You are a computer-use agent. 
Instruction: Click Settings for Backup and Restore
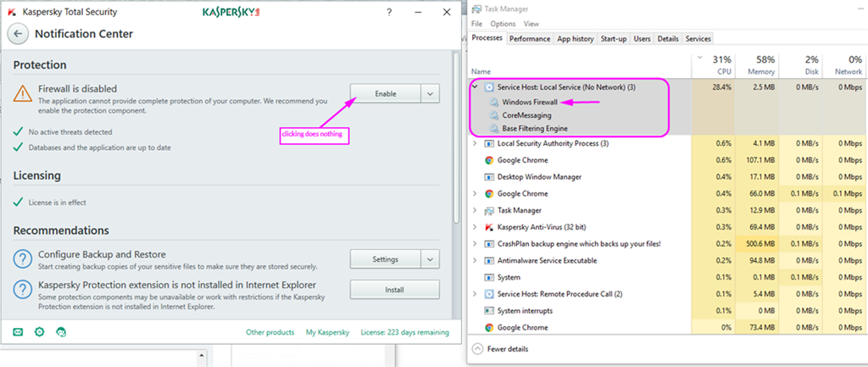point(386,259)
